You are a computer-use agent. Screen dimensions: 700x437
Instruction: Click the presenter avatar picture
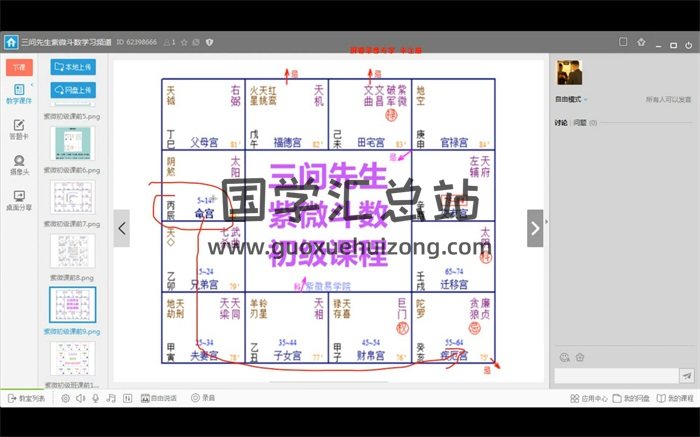tap(569, 72)
